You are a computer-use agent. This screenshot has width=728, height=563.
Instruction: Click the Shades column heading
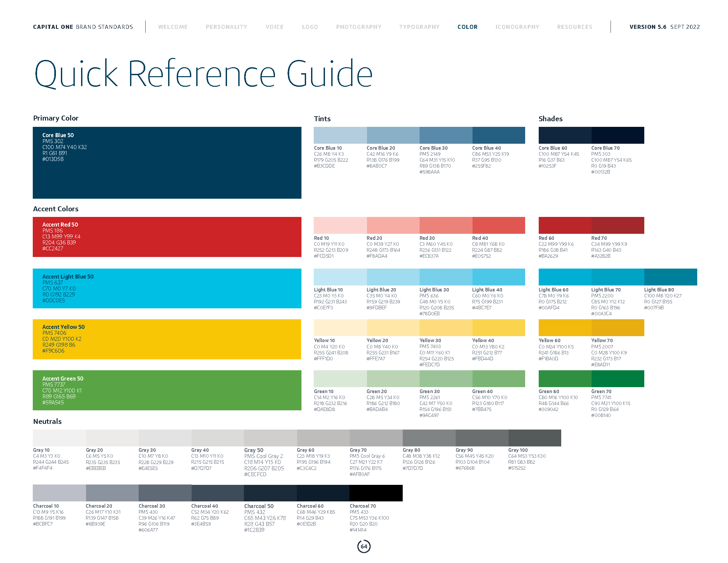coord(551,119)
